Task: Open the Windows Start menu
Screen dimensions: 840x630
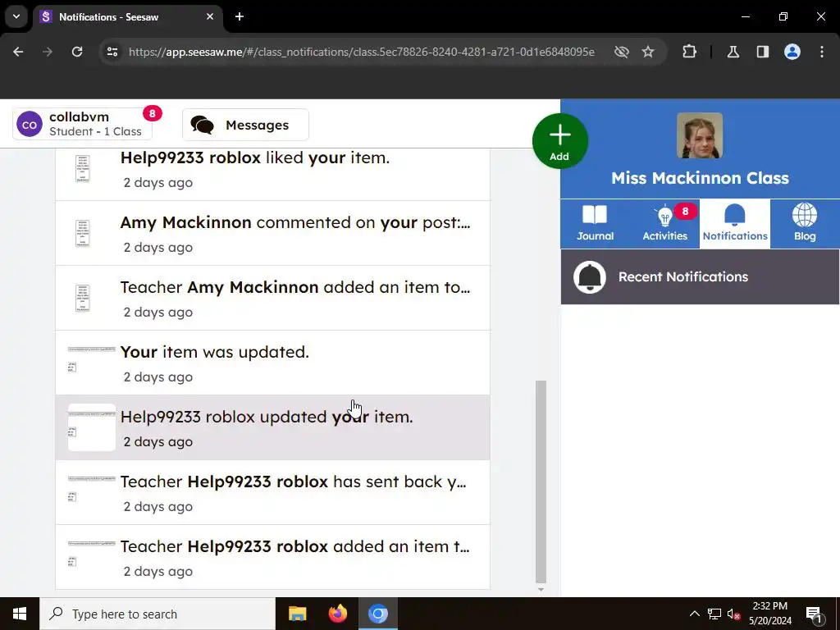Action: click(20, 614)
